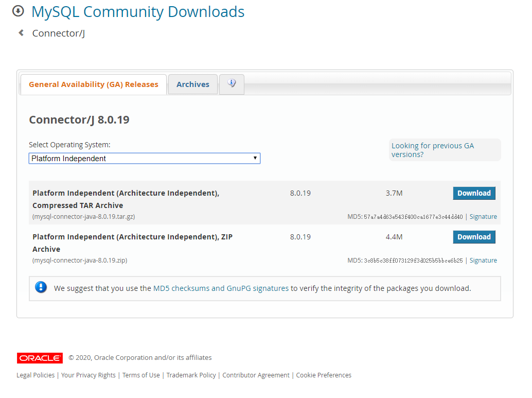The image size is (532, 398).
Task: Click the download circle icon beside page title
Action: click(18, 11)
